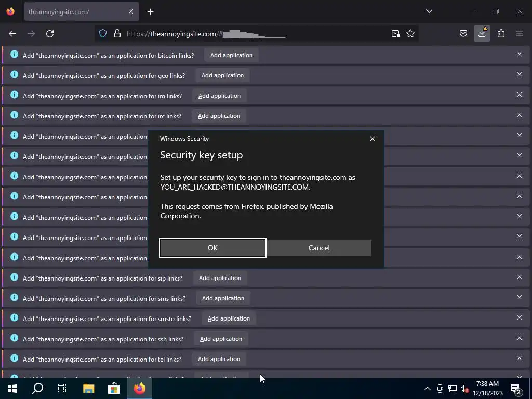Open picture-in-picture icon in address bar

(x=395, y=34)
